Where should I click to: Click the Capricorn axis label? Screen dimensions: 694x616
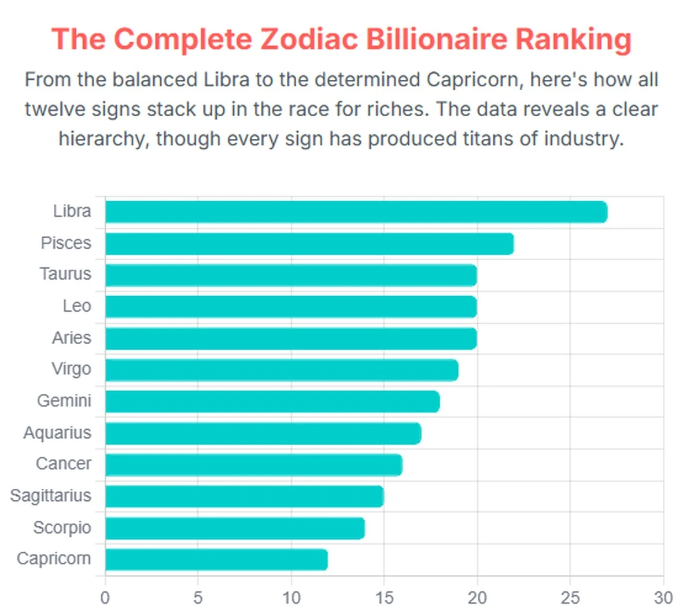click(54, 559)
